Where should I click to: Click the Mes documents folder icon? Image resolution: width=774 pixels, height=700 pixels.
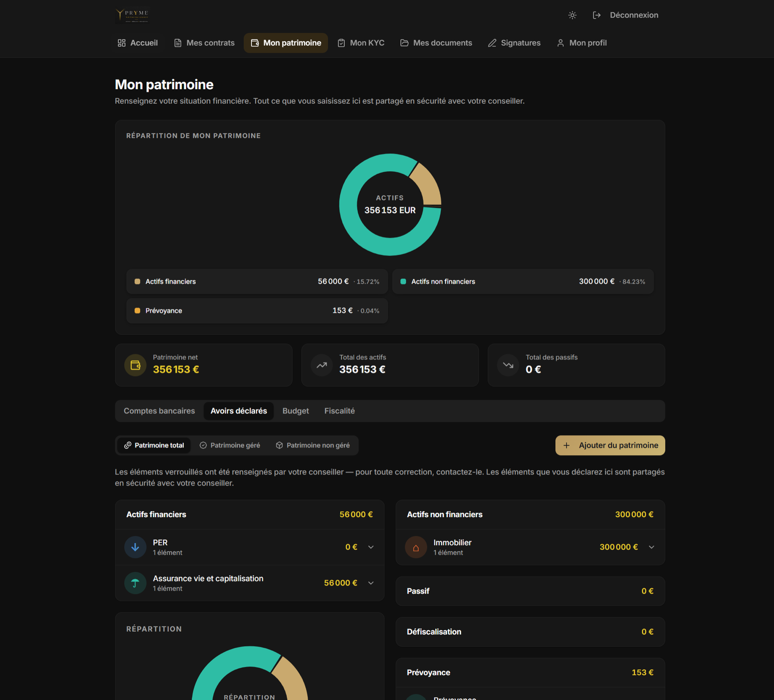pos(404,43)
